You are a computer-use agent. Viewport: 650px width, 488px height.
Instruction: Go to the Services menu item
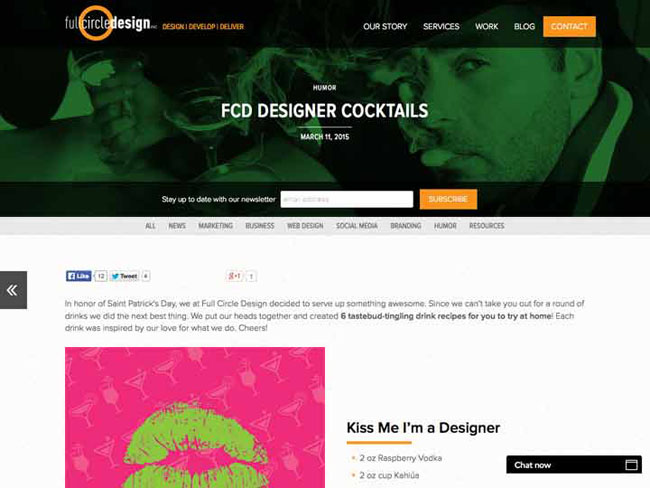[x=441, y=27]
